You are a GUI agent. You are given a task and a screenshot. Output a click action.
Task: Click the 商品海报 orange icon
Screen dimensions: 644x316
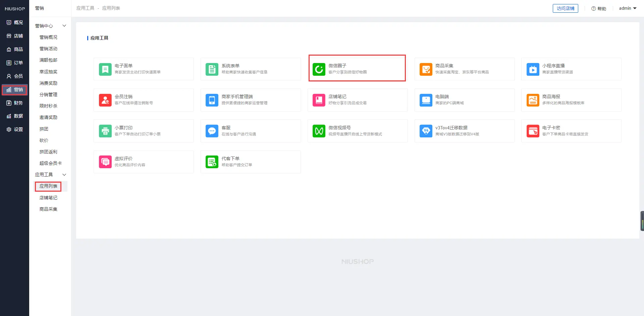pyautogui.click(x=533, y=100)
